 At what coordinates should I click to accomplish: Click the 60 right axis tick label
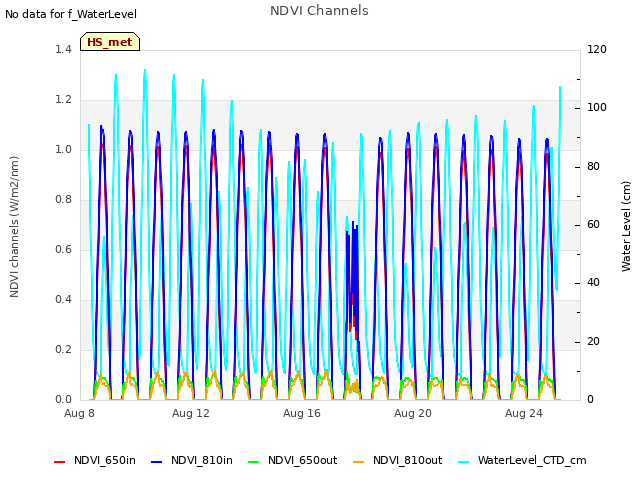point(593,224)
